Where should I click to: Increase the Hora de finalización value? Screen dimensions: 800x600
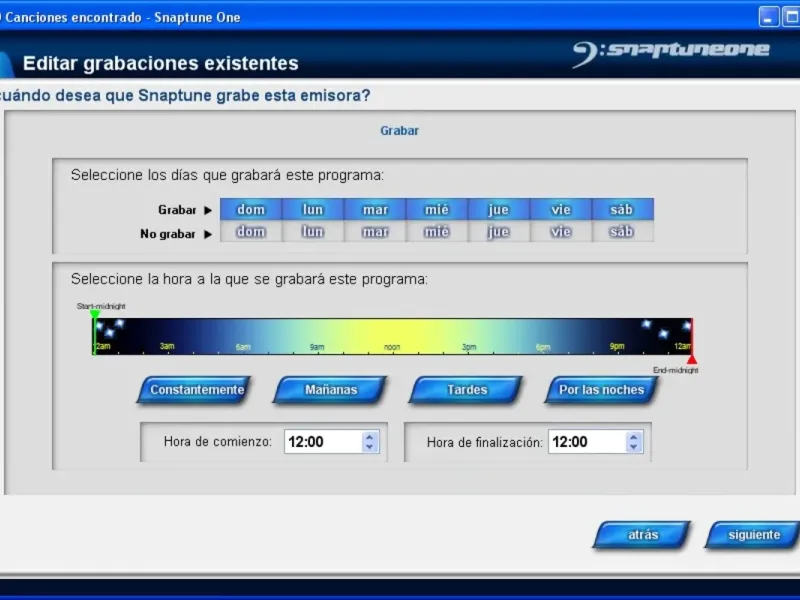point(634,437)
